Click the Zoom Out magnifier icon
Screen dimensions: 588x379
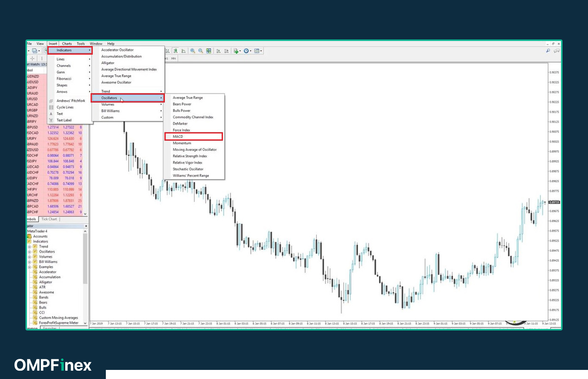(x=201, y=51)
